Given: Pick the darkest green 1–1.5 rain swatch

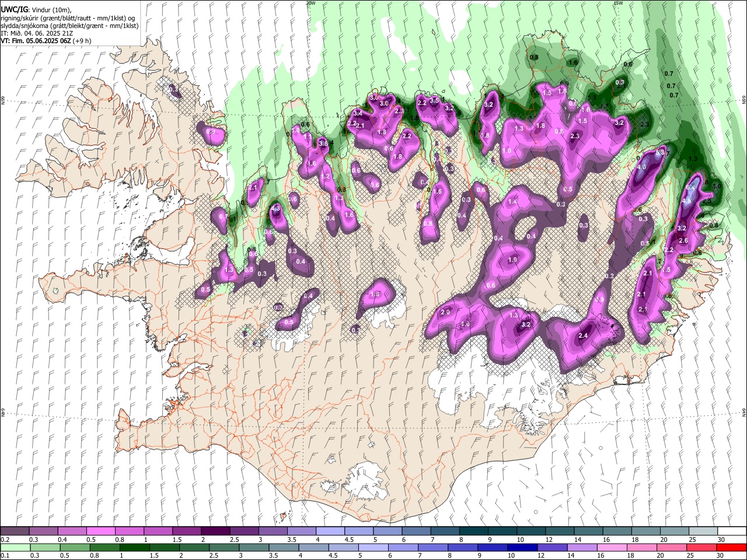Looking at the screenshot, I should 135,547.
